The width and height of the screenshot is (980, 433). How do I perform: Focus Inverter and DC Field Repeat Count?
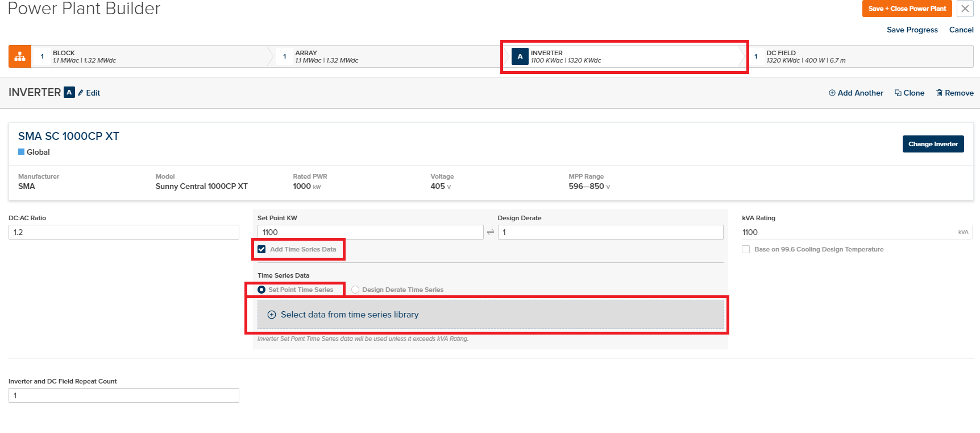click(124, 395)
